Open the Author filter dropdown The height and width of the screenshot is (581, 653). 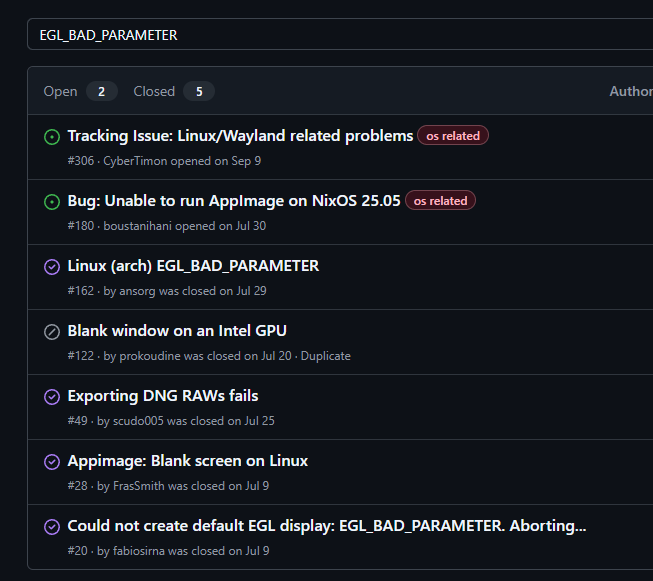630,91
